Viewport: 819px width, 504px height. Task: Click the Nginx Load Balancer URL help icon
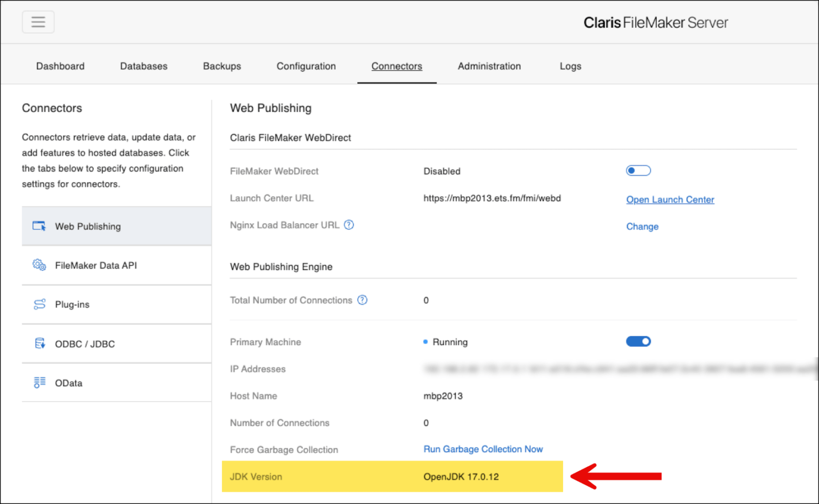(x=349, y=225)
